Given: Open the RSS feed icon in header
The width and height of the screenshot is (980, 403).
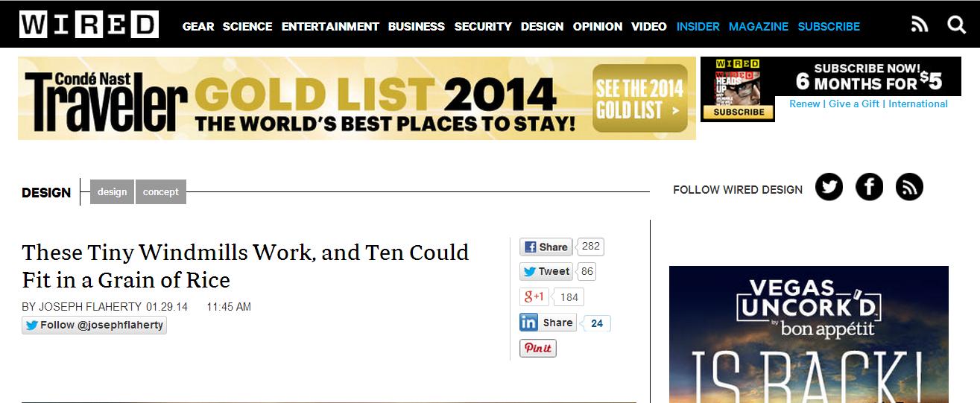Looking at the screenshot, I should point(920,25).
